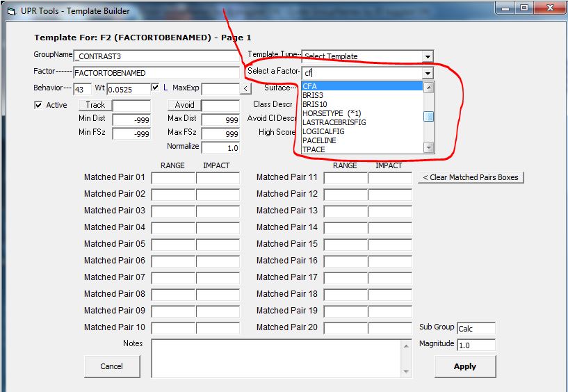Pick LOGICALFIG from the factor list
Viewport: 568px width, 392px height.
(x=362, y=131)
